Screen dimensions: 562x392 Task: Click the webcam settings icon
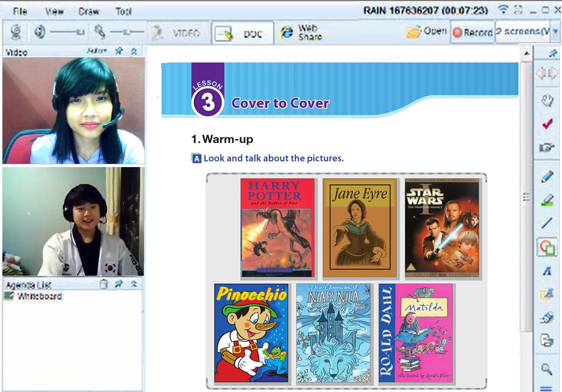[x=16, y=32]
